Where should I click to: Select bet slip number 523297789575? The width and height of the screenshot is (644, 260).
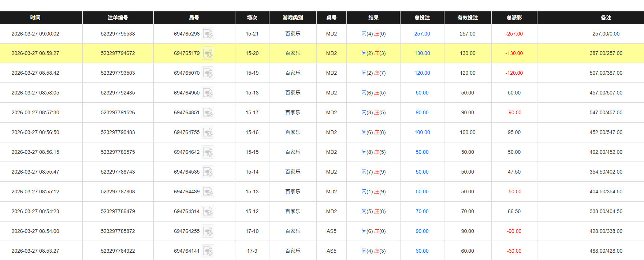118,152
